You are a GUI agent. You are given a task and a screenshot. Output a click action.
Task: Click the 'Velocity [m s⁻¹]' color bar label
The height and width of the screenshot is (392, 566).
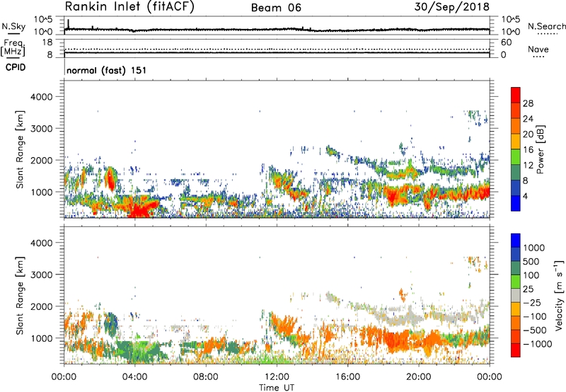pos(559,295)
